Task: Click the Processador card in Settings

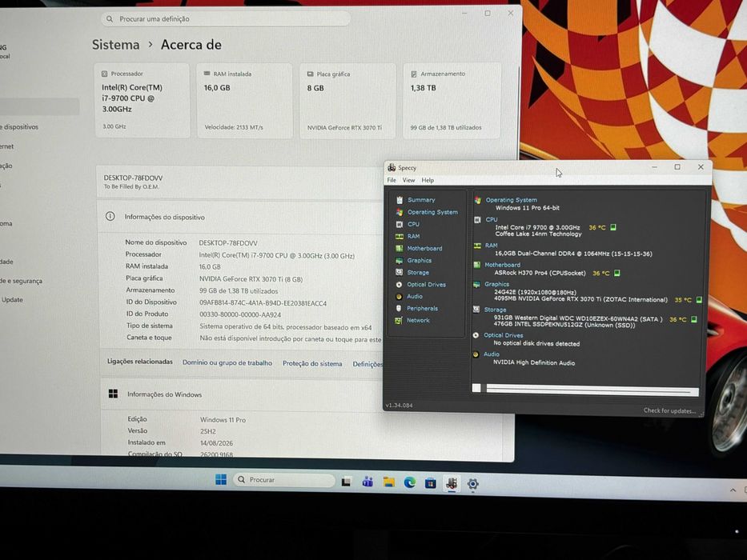Action: tap(142, 100)
